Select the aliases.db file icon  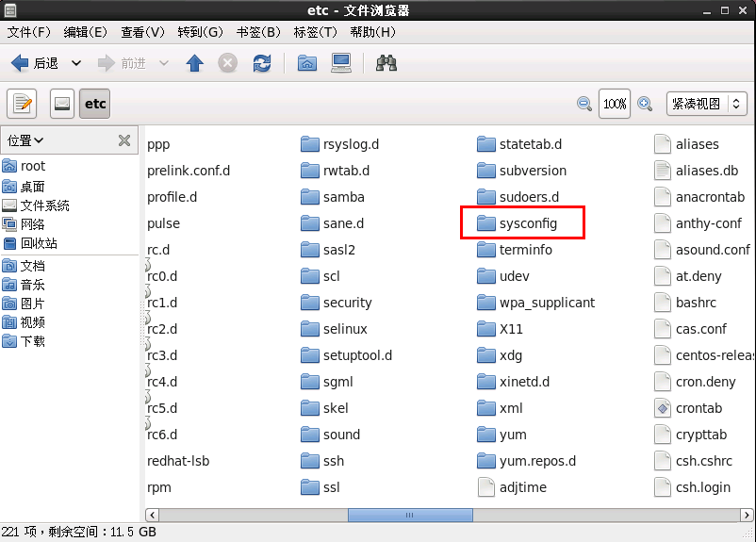(x=663, y=171)
